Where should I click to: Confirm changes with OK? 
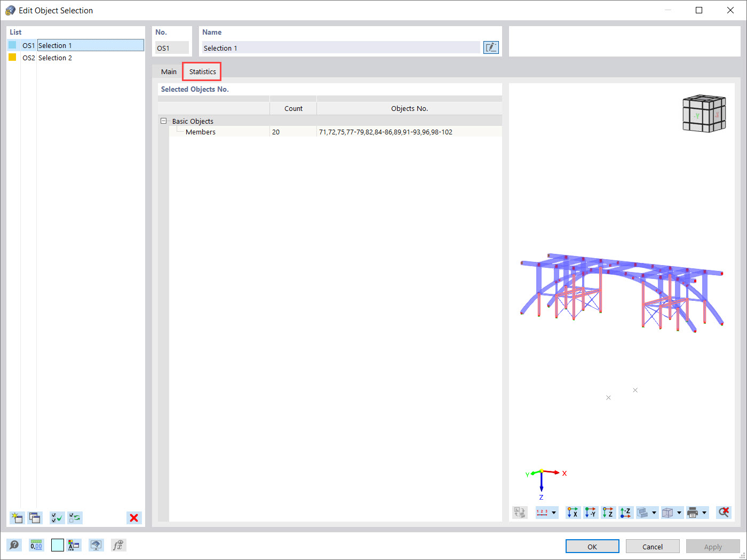coord(592,546)
